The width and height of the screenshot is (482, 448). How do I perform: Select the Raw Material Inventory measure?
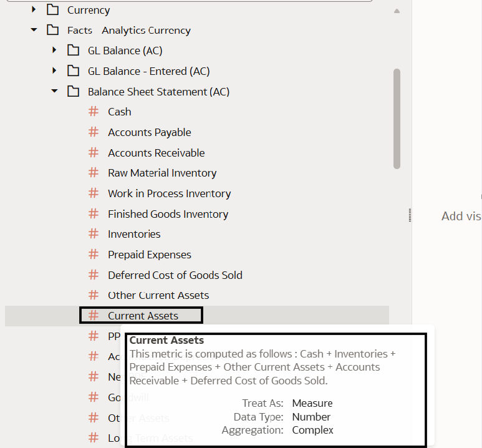[x=162, y=173]
